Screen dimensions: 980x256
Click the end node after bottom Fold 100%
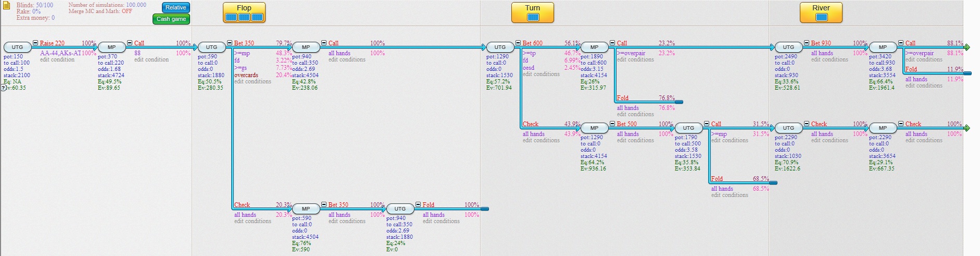click(485, 209)
